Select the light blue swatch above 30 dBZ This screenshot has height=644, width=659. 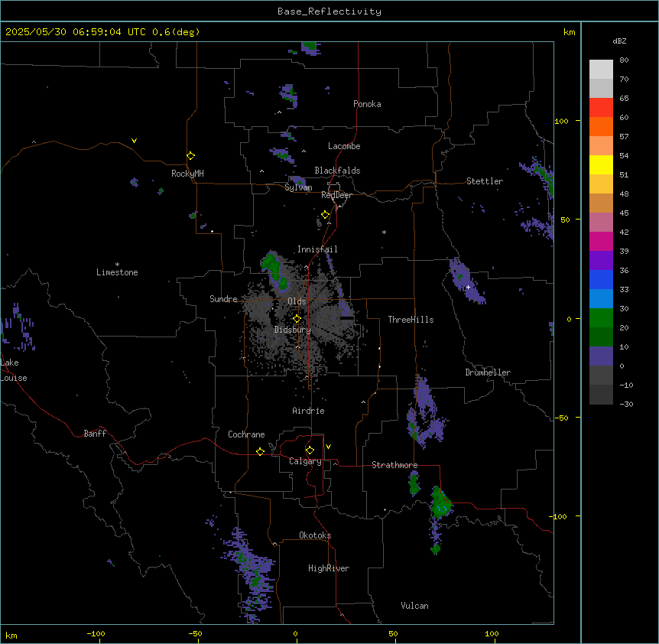601,299
